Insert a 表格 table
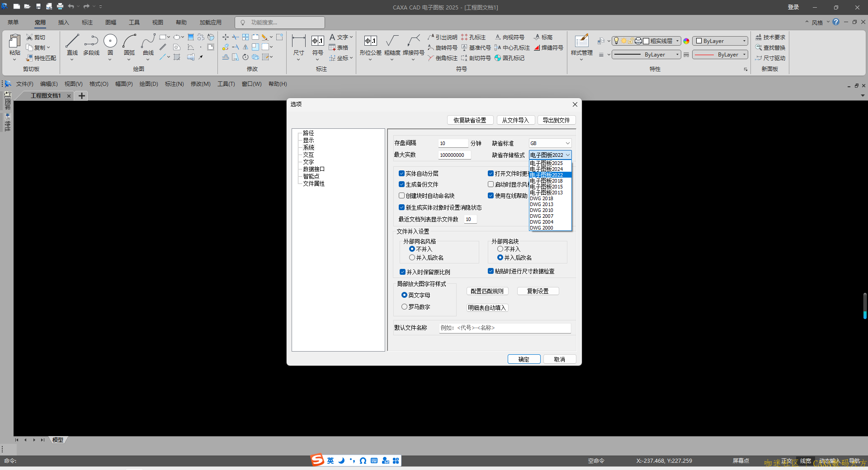This screenshot has height=470, width=868. (x=339, y=47)
